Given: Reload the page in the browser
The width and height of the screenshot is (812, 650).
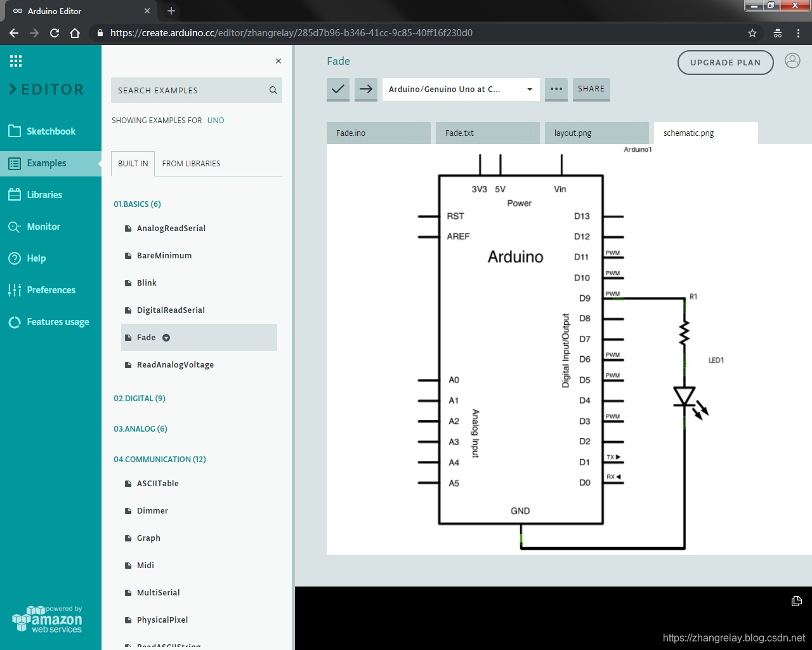Looking at the screenshot, I should (x=55, y=33).
